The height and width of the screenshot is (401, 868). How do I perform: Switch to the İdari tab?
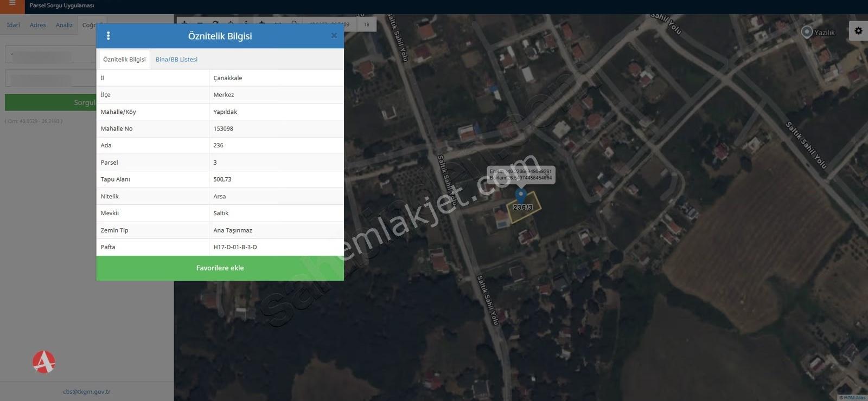pos(14,25)
